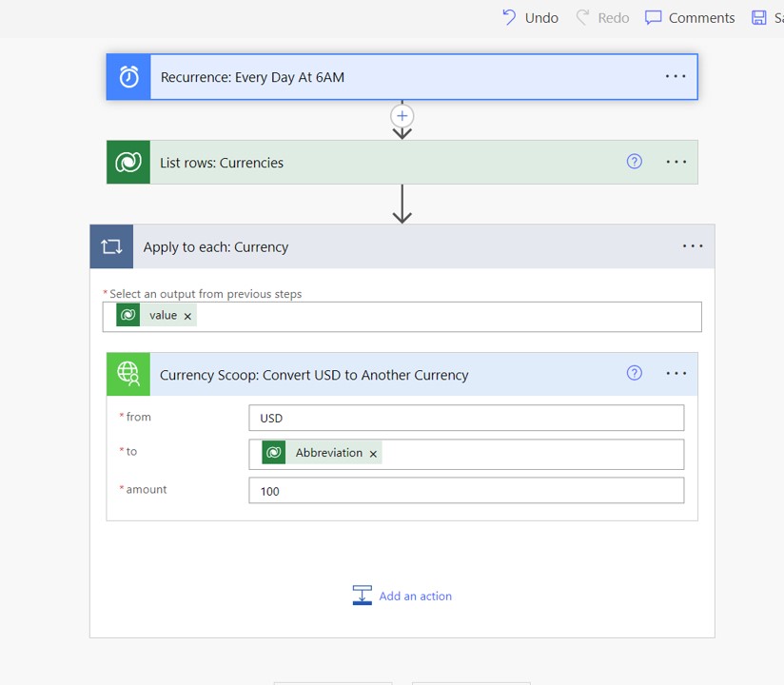Image resolution: width=784 pixels, height=685 pixels.
Task: Remove the value dynamic content token
Action: (187, 316)
